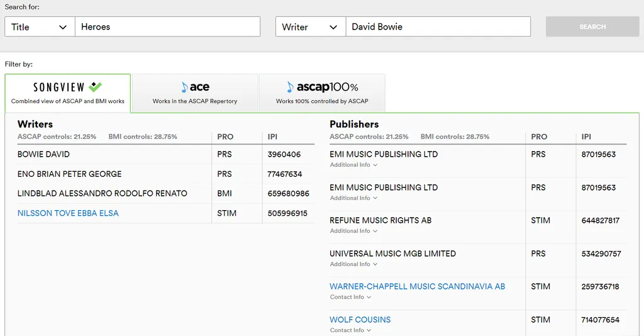This screenshot has height=336, width=644.
Task: Expand Additional Info under second EMI Music Publishing
Action: (x=353, y=198)
